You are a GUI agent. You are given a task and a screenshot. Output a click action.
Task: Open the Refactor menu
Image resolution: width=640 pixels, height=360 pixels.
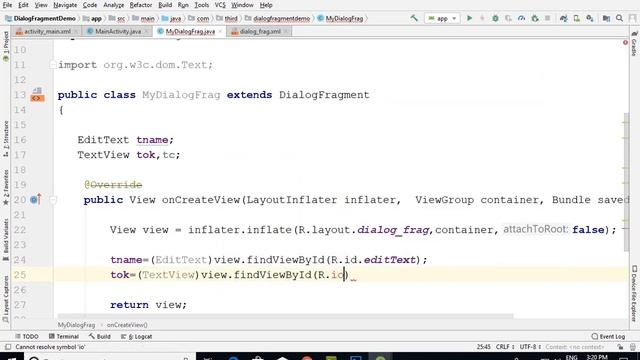(x=141, y=5)
